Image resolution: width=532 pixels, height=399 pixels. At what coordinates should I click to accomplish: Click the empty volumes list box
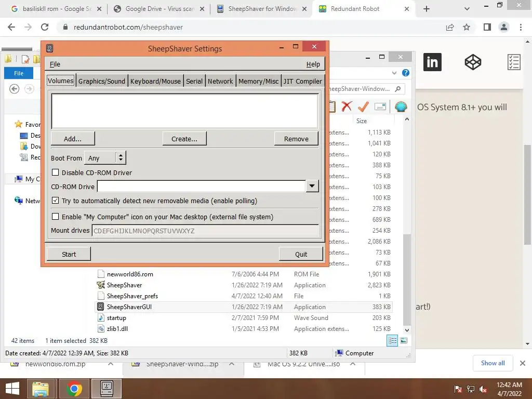point(184,111)
